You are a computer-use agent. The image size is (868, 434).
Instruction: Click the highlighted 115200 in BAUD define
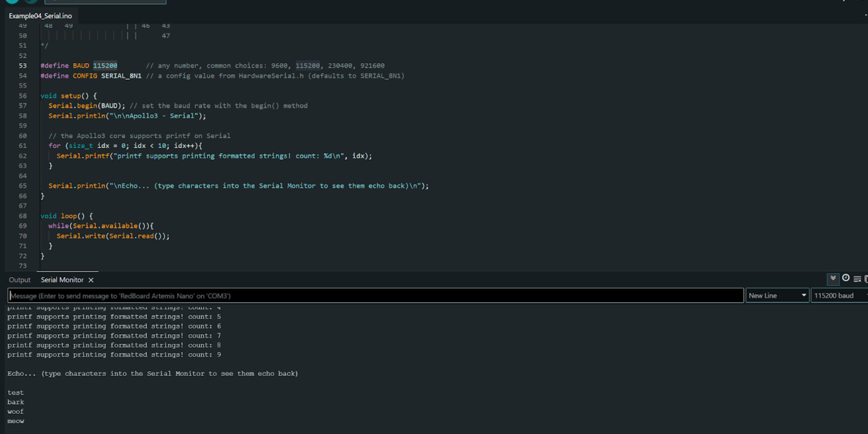105,66
